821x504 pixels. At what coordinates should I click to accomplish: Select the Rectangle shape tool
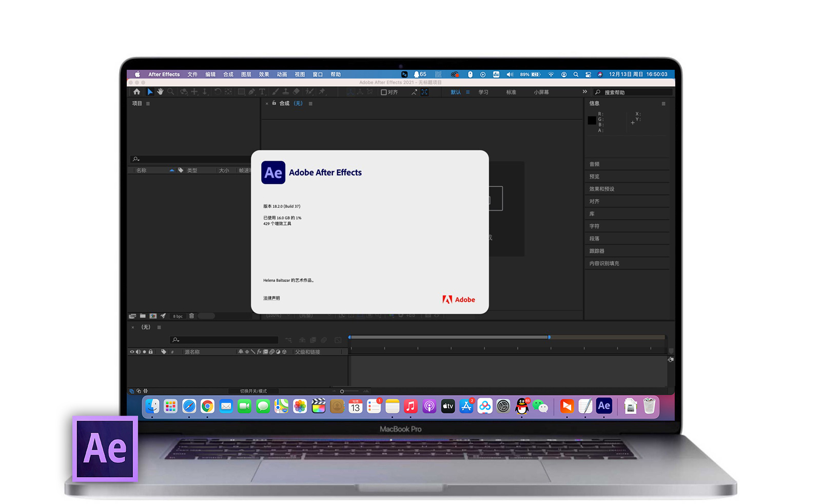click(241, 92)
